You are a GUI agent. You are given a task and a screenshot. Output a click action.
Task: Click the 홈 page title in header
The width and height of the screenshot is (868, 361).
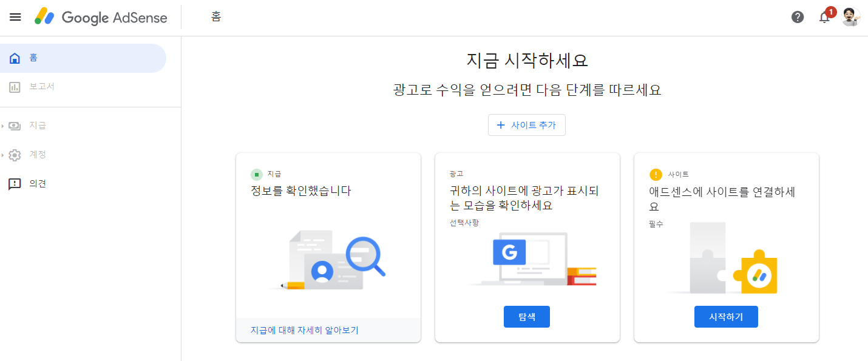coord(216,17)
